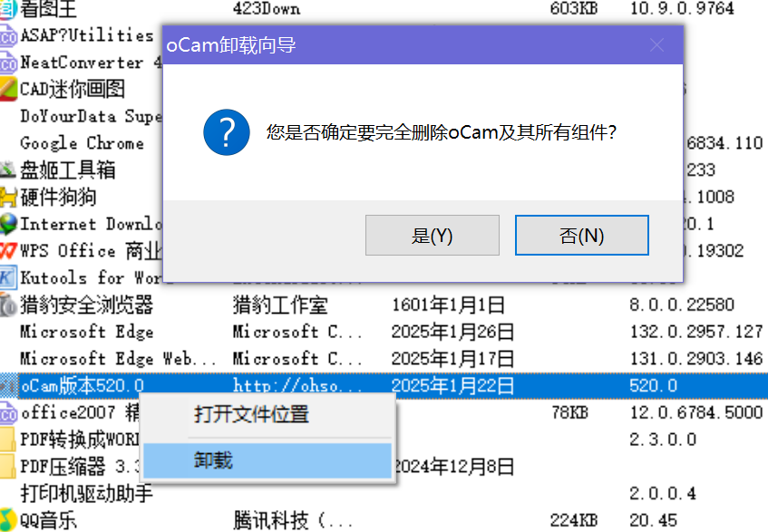Image resolution: width=768 pixels, height=532 pixels.
Task: Select the 猎豹安全浏览器 entry
Action: point(87,305)
